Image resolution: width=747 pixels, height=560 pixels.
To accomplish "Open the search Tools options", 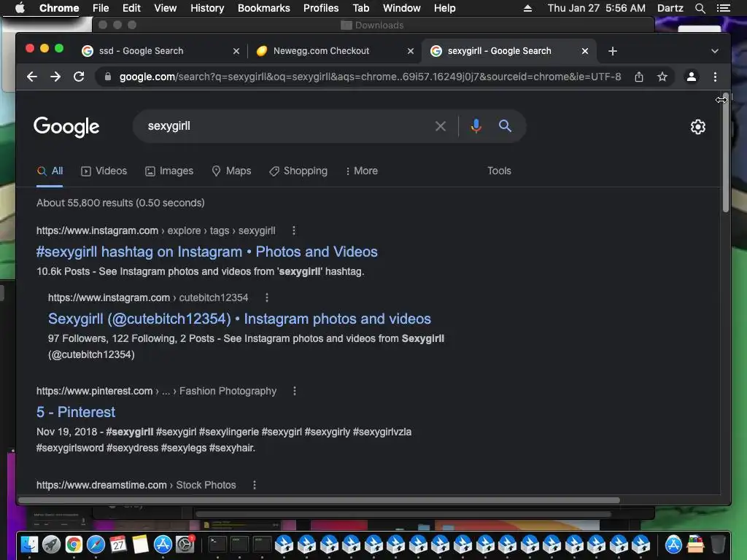I will (x=499, y=171).
